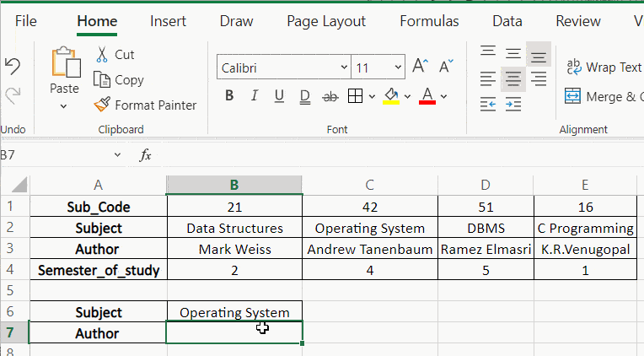The height and width of the screenshot is (356, 644).
Task: Bottom align cell contents
Action: click(x=539, y=54)
